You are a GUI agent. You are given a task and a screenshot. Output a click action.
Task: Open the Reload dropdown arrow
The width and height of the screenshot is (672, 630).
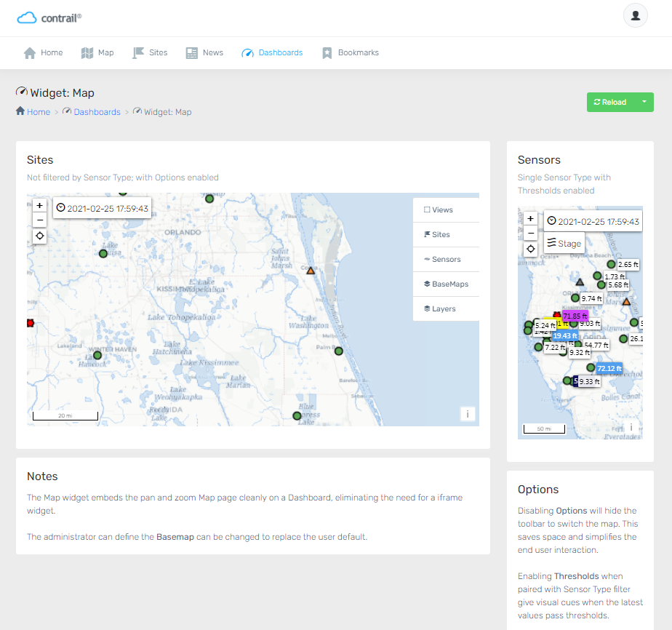pyautogui.click(x=644, y=103)
